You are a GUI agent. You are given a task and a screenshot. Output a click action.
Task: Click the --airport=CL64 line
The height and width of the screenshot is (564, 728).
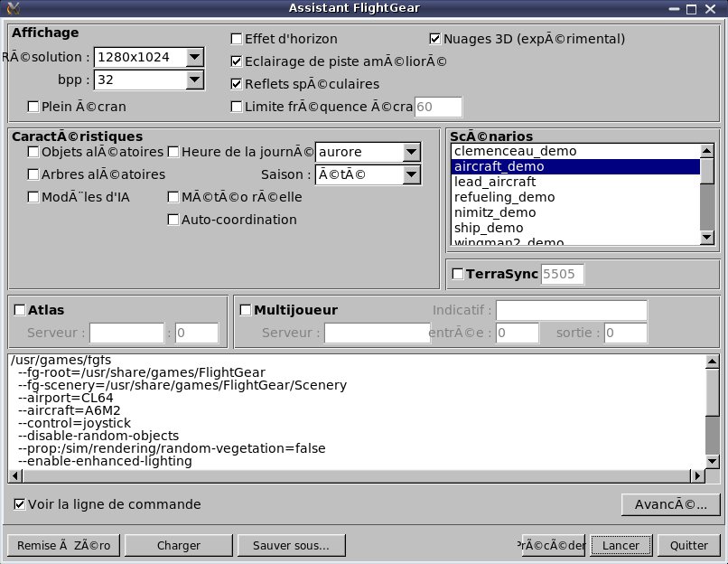pyautogui.click(x=65, y=399)
